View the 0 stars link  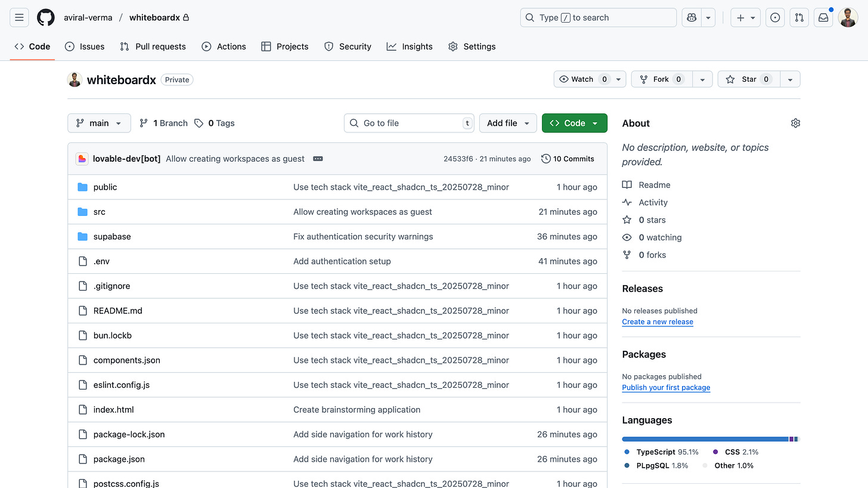644,220
